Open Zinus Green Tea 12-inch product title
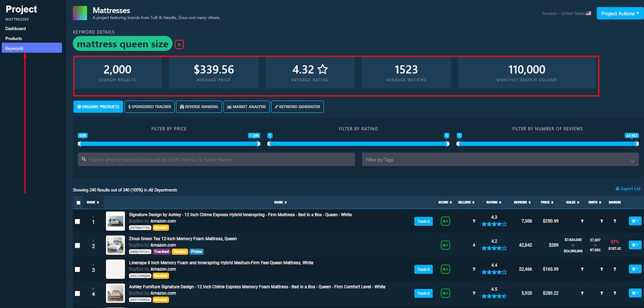This screenshot has width=644, height=308. (183, 239)
